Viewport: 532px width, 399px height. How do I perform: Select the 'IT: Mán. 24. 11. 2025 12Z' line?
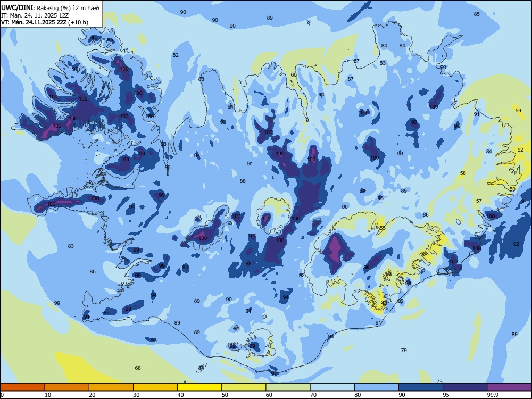point(34,15)
